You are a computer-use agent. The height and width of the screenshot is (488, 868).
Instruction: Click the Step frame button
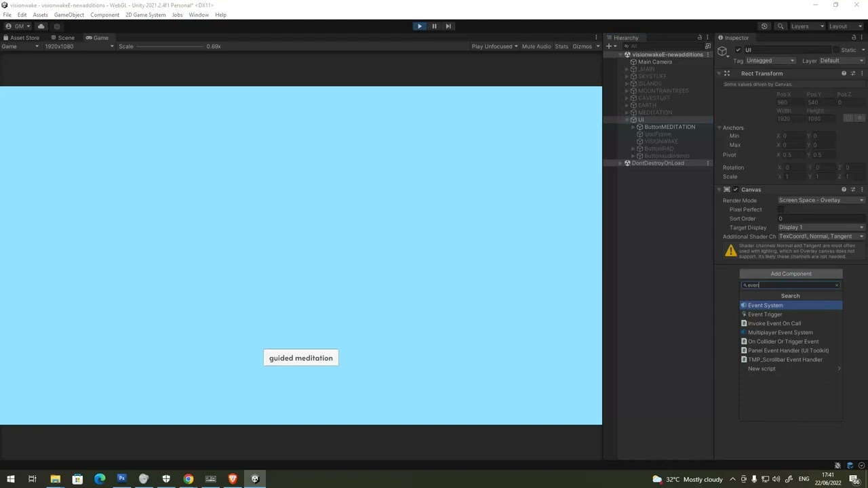(448, 26)
